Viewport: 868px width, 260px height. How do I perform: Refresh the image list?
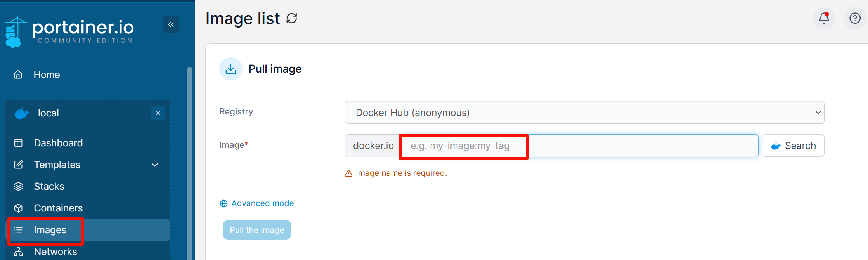[x=292, y=18]
